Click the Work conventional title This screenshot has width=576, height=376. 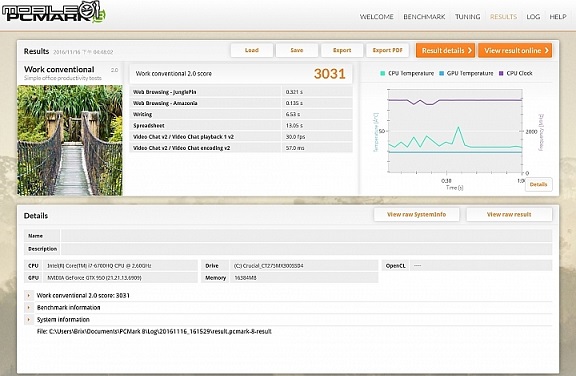click(x=59, y=69)
